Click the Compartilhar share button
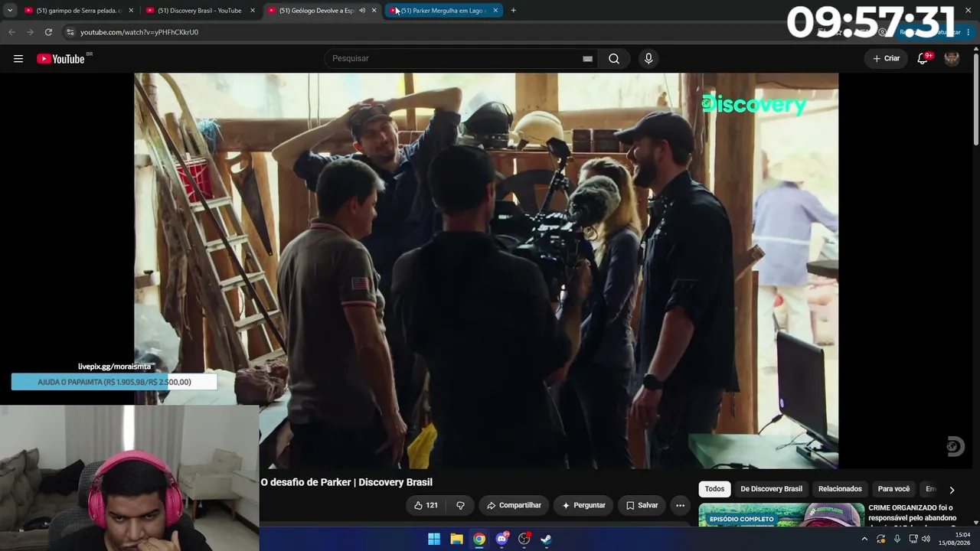This screenshot has width=980, height=551. [514, 505]
